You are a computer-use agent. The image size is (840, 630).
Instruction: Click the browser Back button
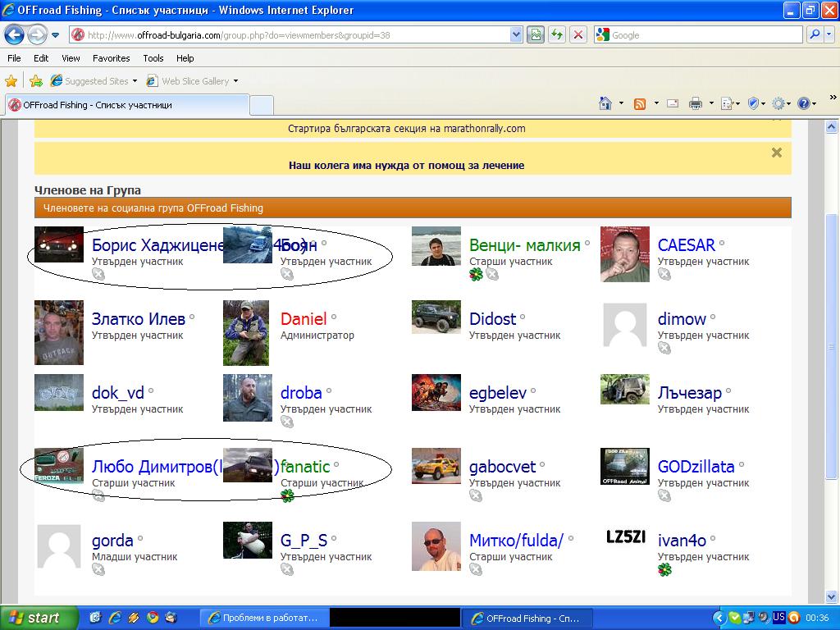pyautogui.click(x=15, y=35)
